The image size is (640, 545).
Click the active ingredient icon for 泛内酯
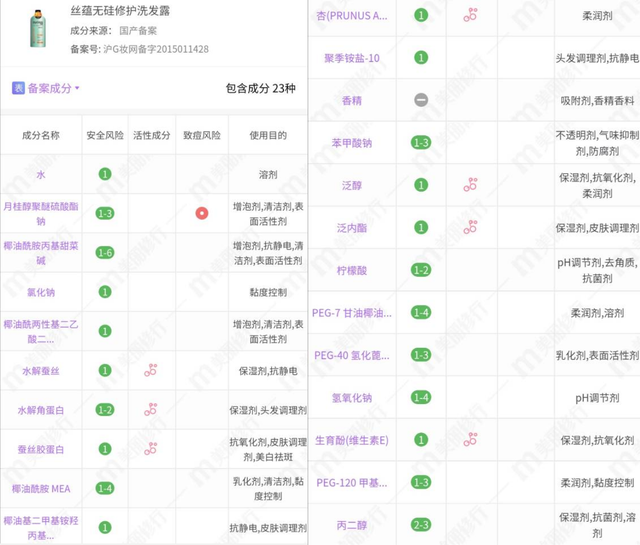[x=470, y=227]
